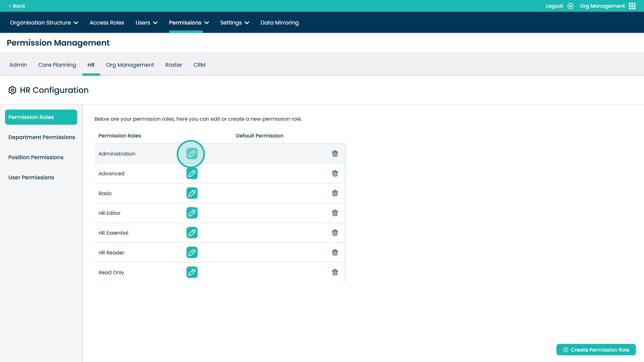
Task: Click the Org Management apps grid icon
Action: coord(632,6)
